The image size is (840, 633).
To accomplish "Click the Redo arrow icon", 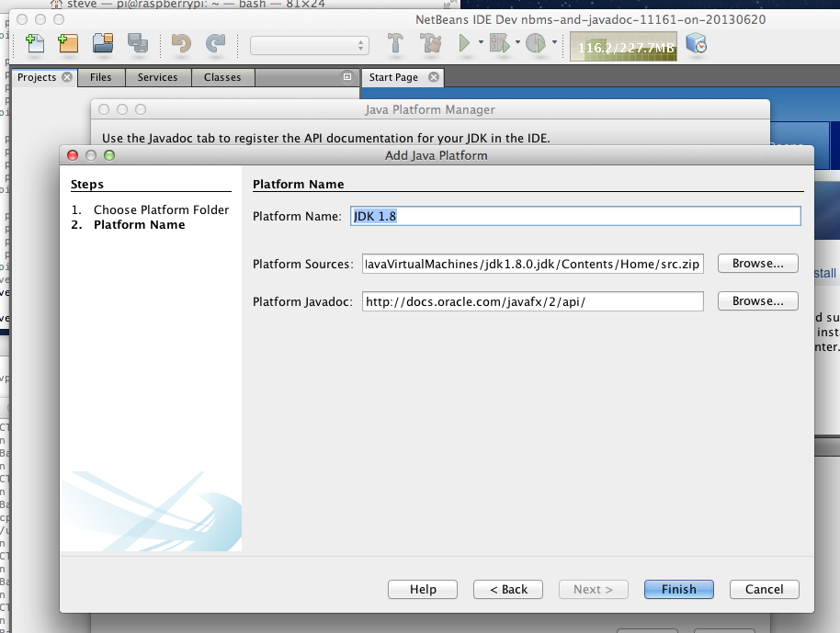I will coord(215,43).
